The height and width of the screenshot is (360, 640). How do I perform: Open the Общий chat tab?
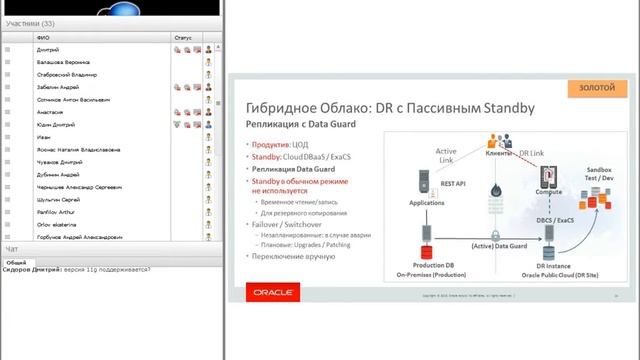[x=17, y=262]
